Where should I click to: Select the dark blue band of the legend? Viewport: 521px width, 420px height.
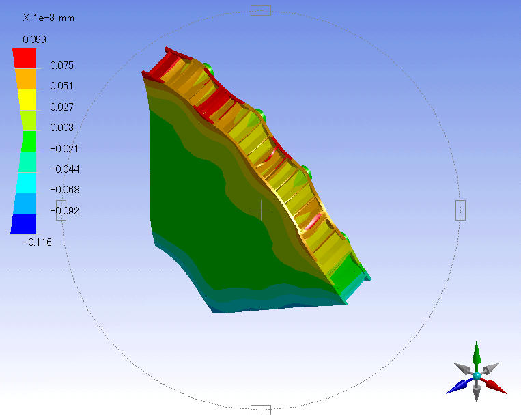24,224
